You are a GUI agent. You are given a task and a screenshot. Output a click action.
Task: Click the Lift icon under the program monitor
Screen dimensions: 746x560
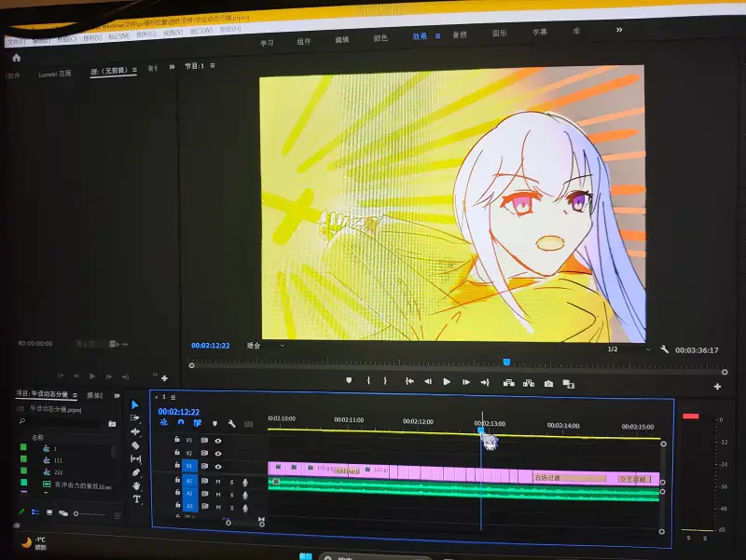508,382
